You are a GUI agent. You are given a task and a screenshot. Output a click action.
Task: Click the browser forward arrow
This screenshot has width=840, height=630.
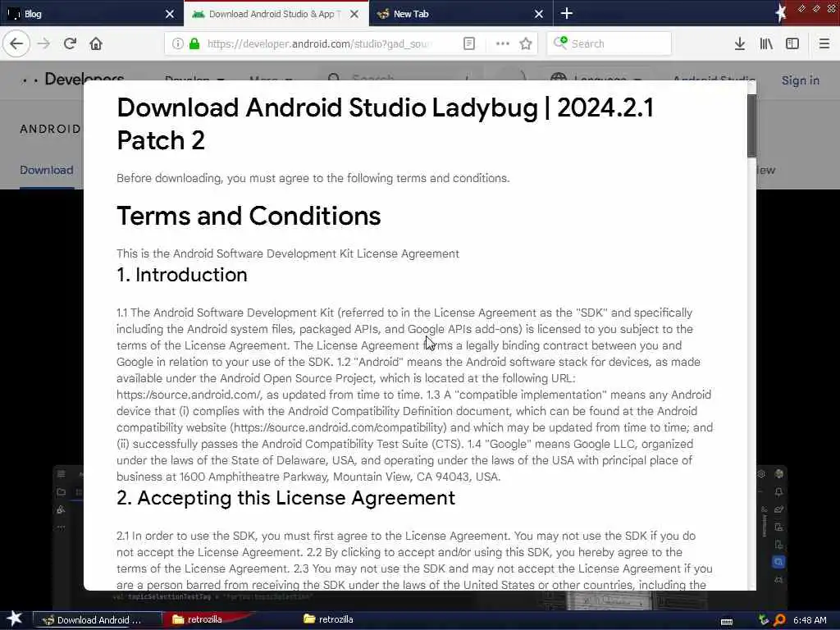(x=44, y=43)
